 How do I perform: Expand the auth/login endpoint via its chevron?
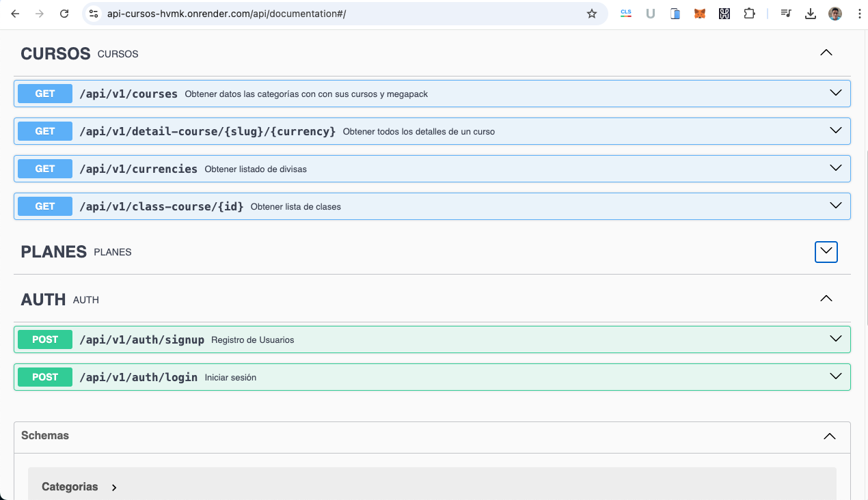pyautogui.click(x=835, y=376)
